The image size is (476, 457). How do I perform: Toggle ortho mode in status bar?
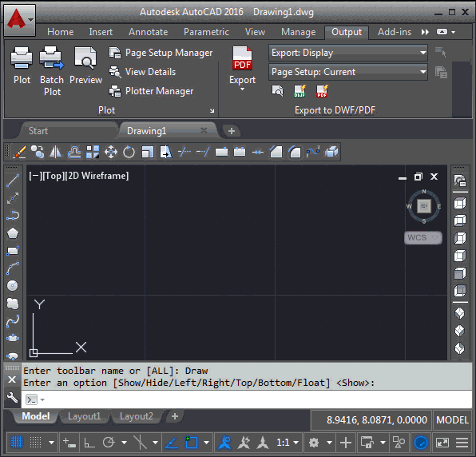(89, 442)
